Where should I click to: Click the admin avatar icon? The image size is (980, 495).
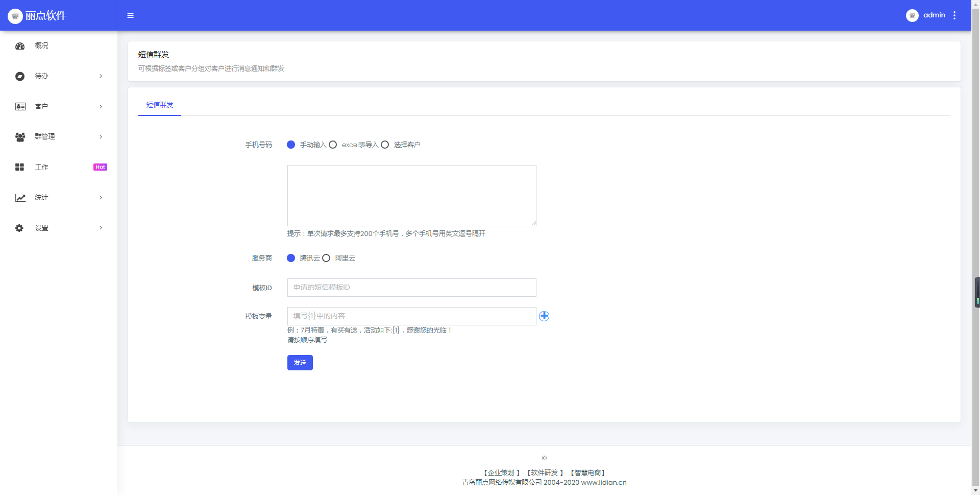coord(912,15)
